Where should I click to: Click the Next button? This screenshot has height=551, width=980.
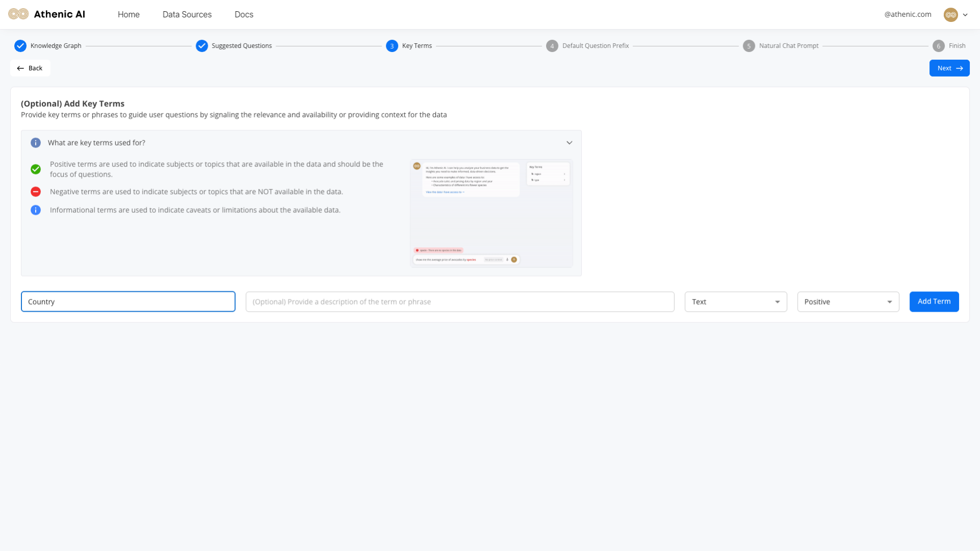point(949,68)
